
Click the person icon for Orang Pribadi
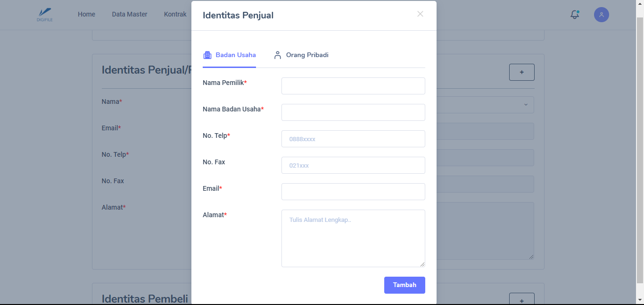pyautogui.click(x=278, y=55)
